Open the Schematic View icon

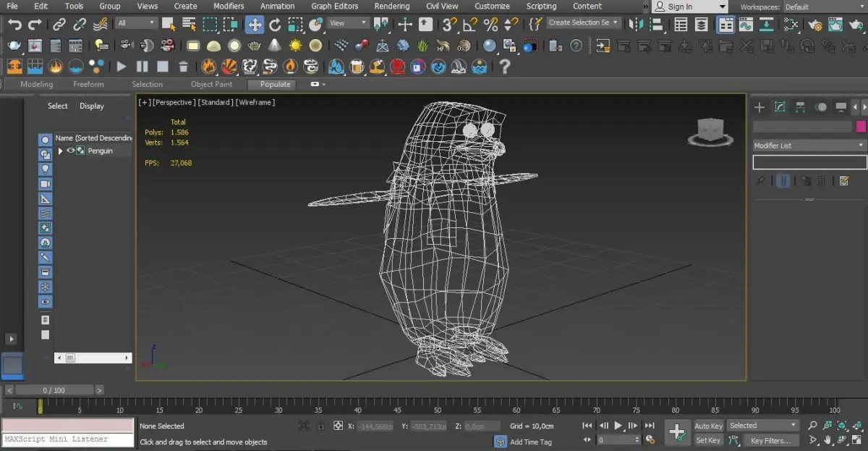(x=766, y=24)
